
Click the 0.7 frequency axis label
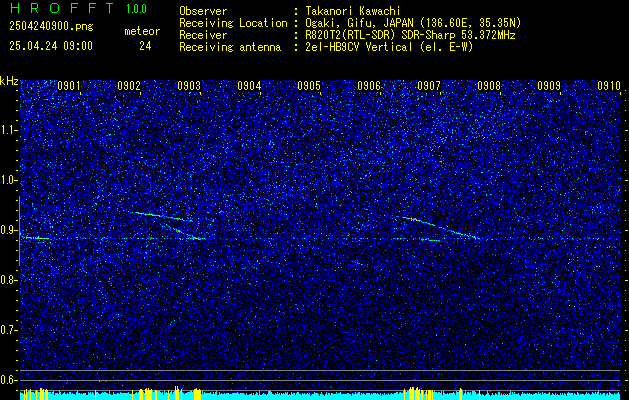pos(8,330)
